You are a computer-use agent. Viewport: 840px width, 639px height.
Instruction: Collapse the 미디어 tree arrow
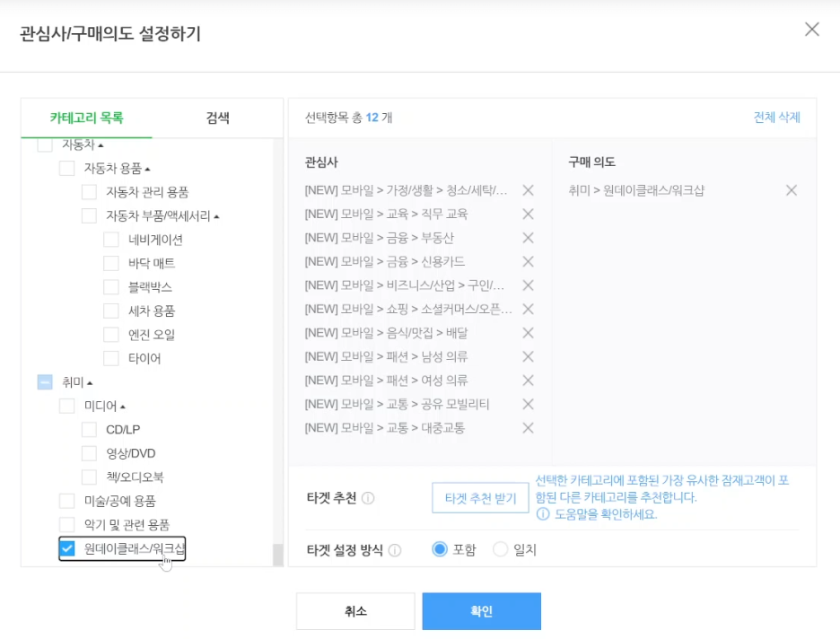pos(123,407)
